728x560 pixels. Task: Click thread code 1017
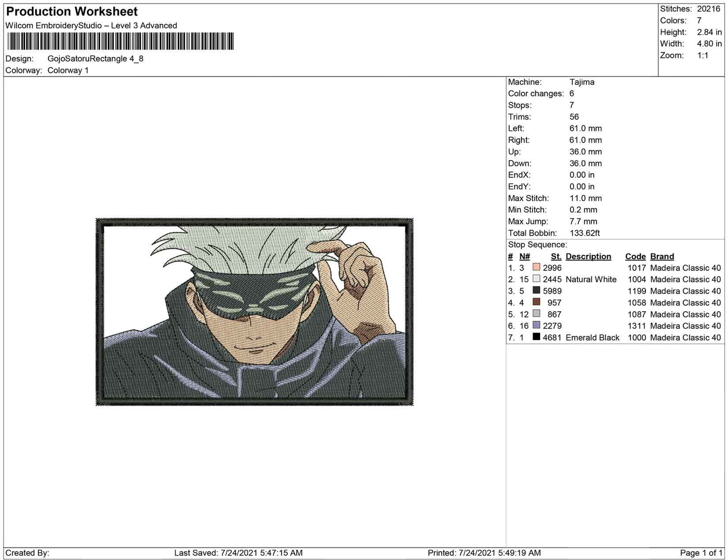coord(637,268)
